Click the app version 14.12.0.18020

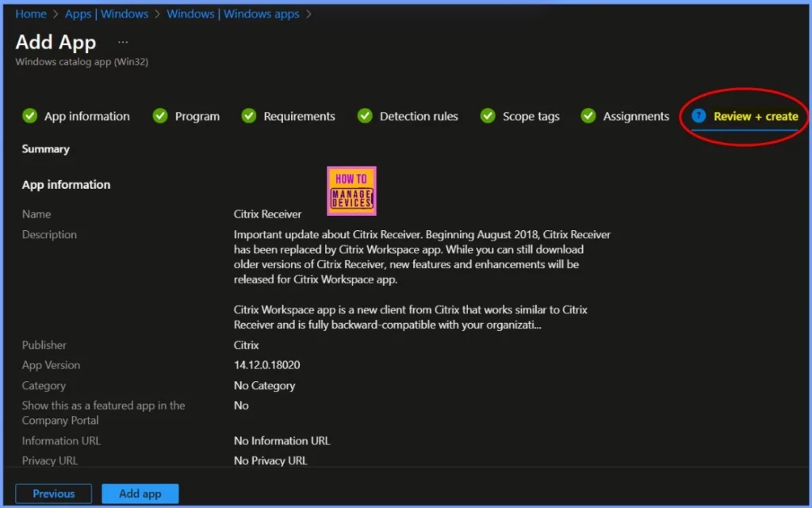tap(266, 365)
